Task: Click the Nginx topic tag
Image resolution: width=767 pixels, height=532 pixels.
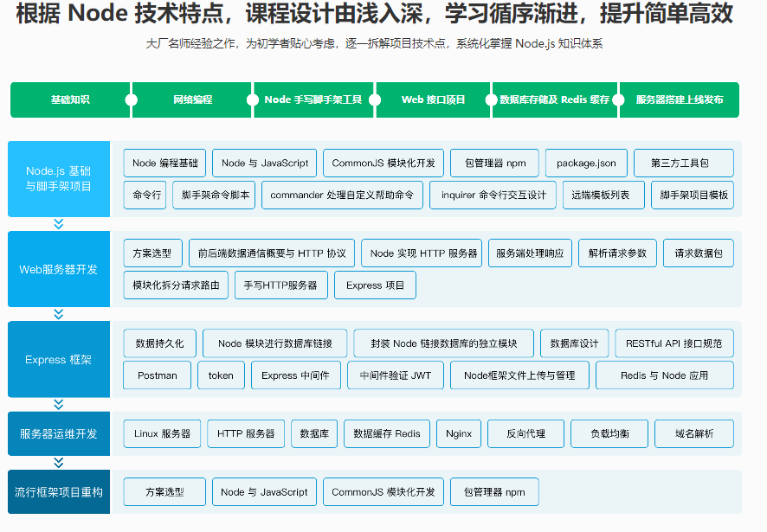Action: click(x=459, y=433)
